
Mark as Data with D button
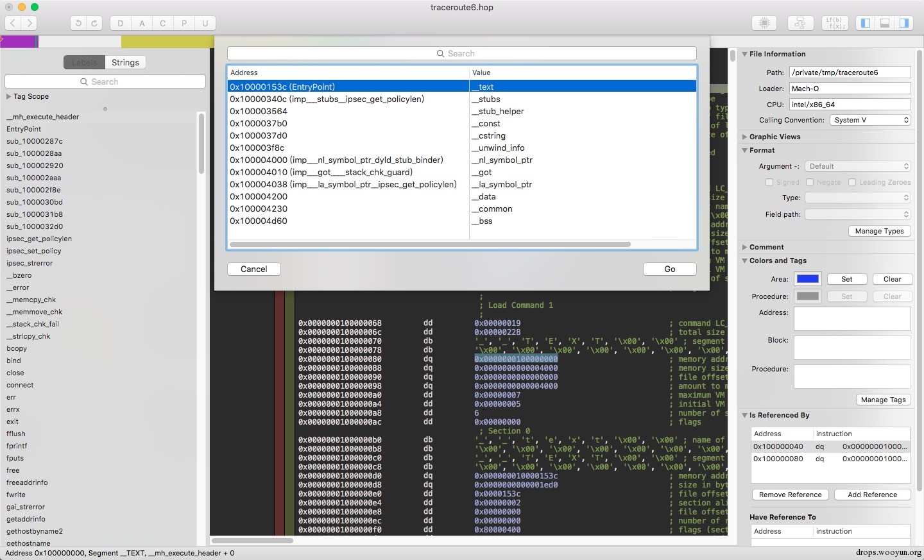pyautogui.click(x=121, y=23)
